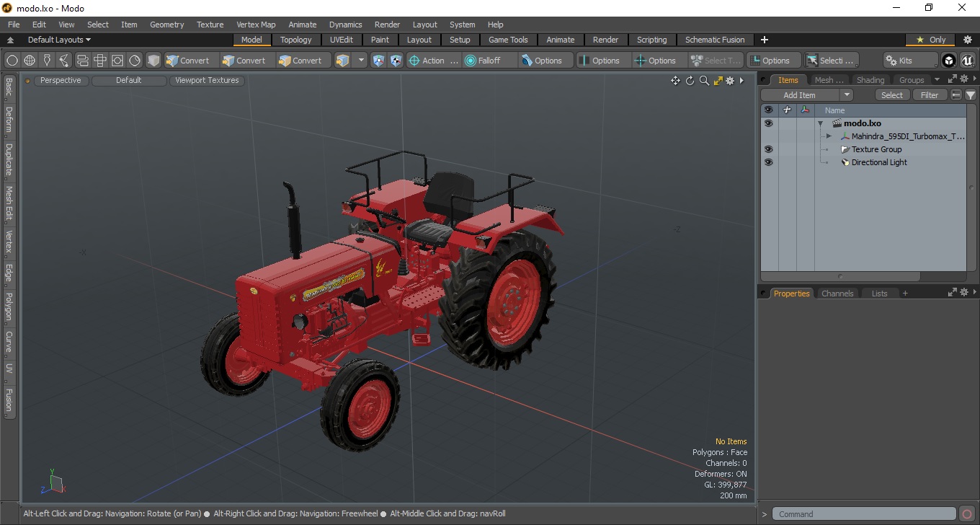The image size is (980, 525).
Task: Open the Kits button
Action: click(x=910, y=61)
